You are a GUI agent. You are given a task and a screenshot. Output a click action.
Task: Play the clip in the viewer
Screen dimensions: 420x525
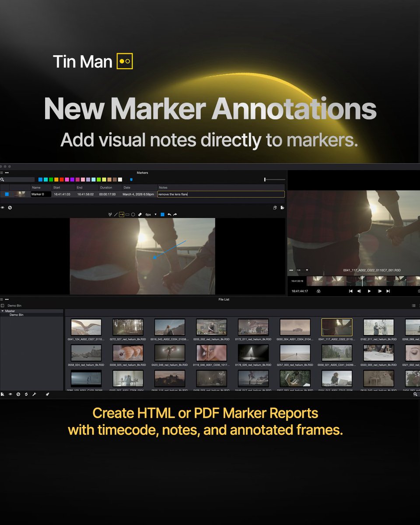coord(369,291)
